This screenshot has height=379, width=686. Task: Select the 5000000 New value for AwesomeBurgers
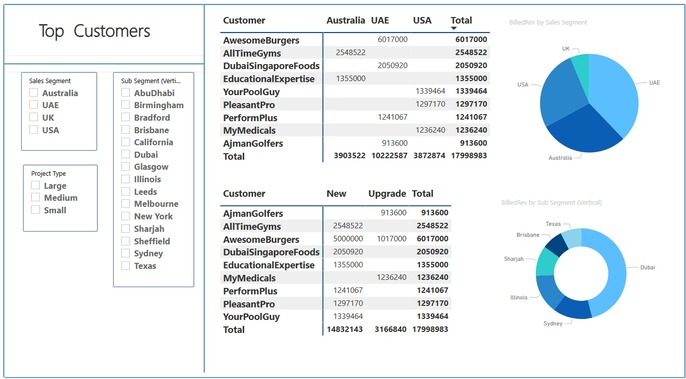348,239
